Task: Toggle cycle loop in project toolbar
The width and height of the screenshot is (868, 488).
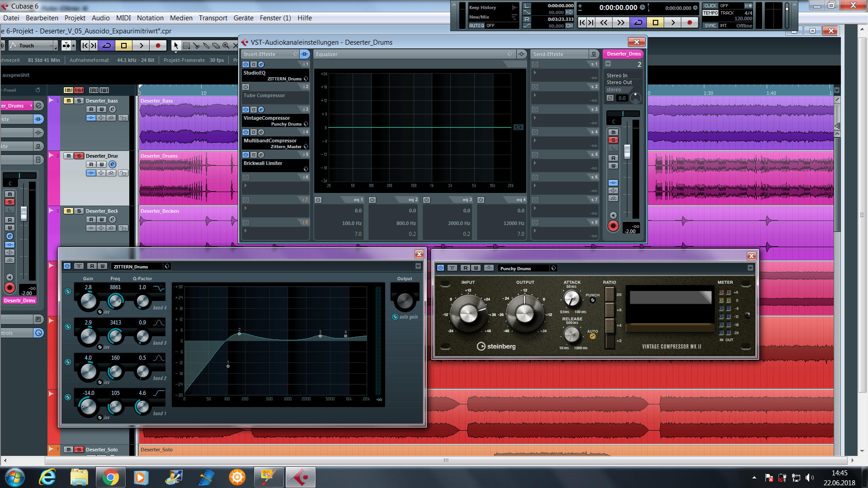Action: (107, 45)
